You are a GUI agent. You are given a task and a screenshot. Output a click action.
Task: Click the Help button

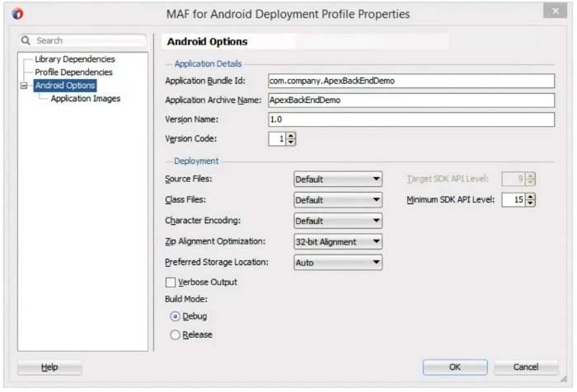[x=49, y=367]
